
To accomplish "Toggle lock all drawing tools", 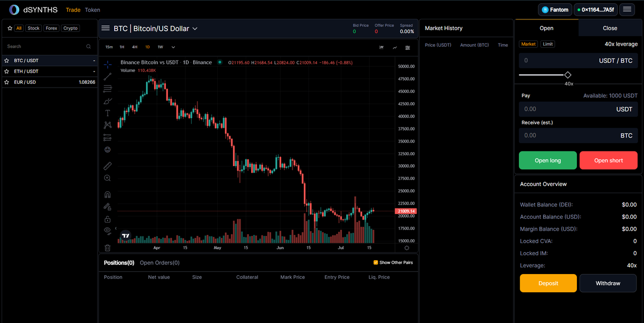I will pos(107,219).
